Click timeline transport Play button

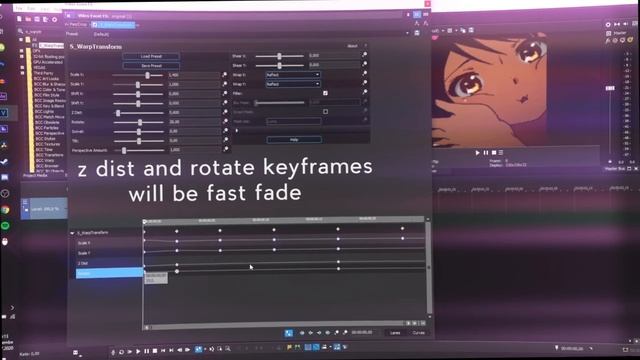click(x=138, y=351)
